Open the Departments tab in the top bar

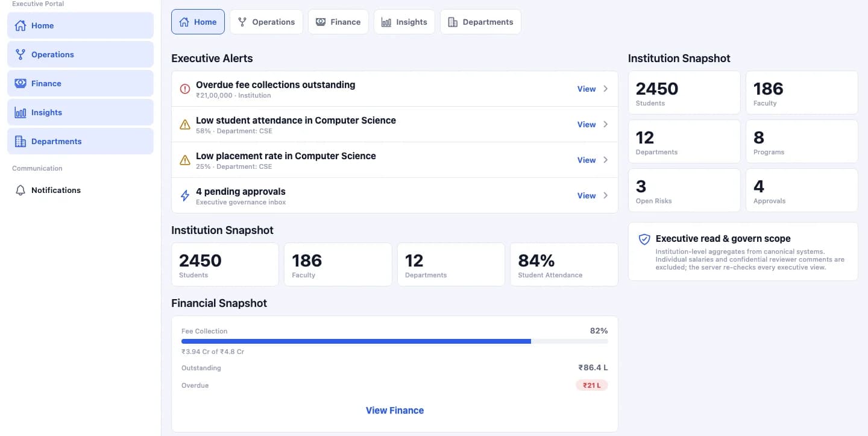click(480, 22)
